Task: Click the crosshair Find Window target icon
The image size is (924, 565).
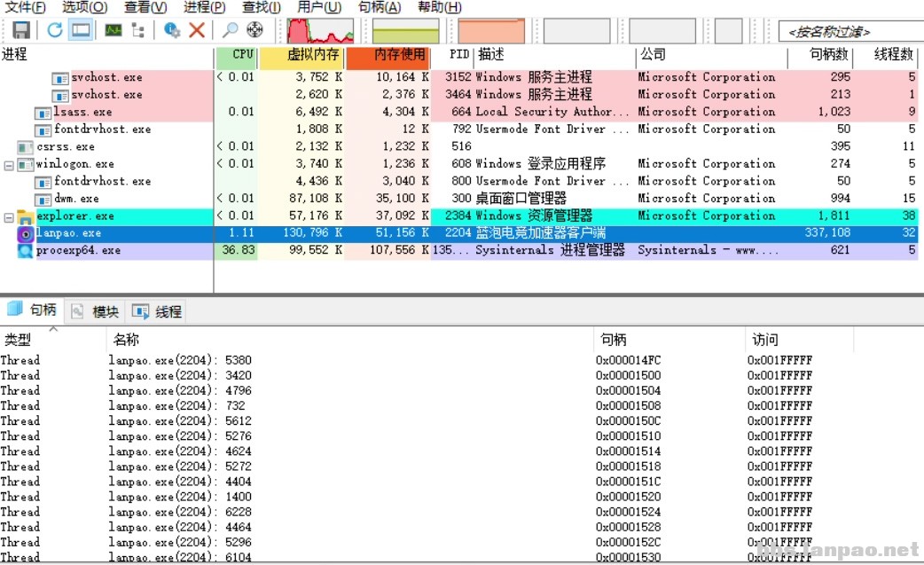Action: click(x=254, y=30)
